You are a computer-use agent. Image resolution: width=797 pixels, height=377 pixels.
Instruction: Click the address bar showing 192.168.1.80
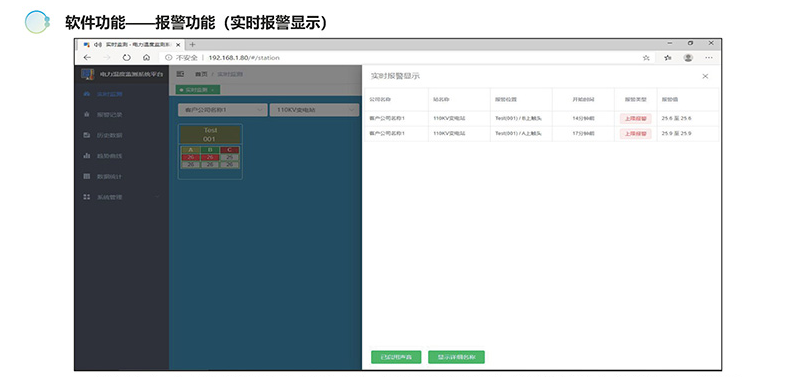click(244, 58)
